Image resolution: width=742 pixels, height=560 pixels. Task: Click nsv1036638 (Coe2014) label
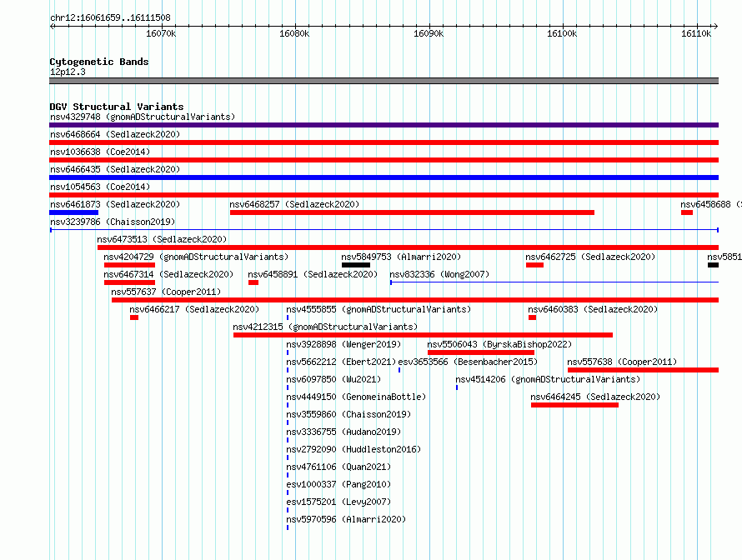[x=100, y=152]
